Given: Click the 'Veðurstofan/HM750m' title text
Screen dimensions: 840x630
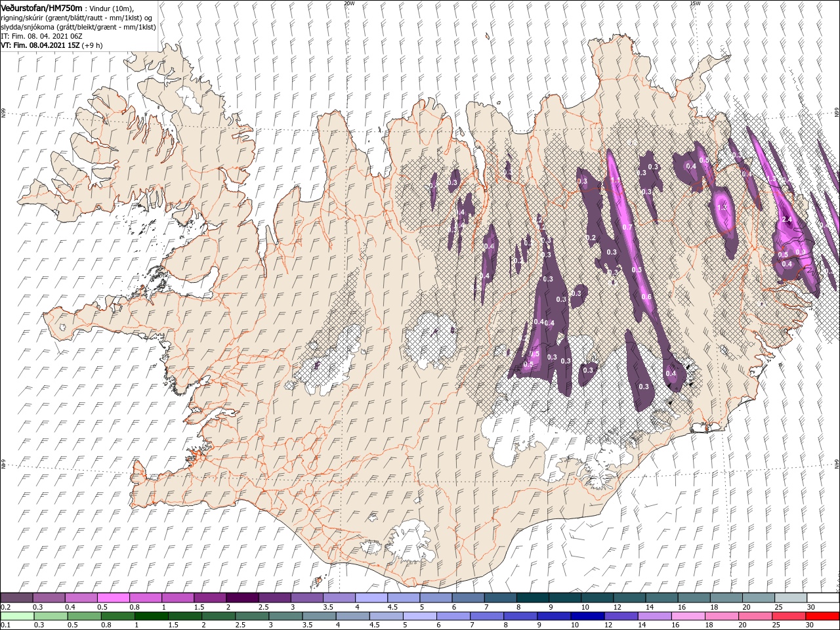Looking at the screenshot, I should click(x=42, y=7).
